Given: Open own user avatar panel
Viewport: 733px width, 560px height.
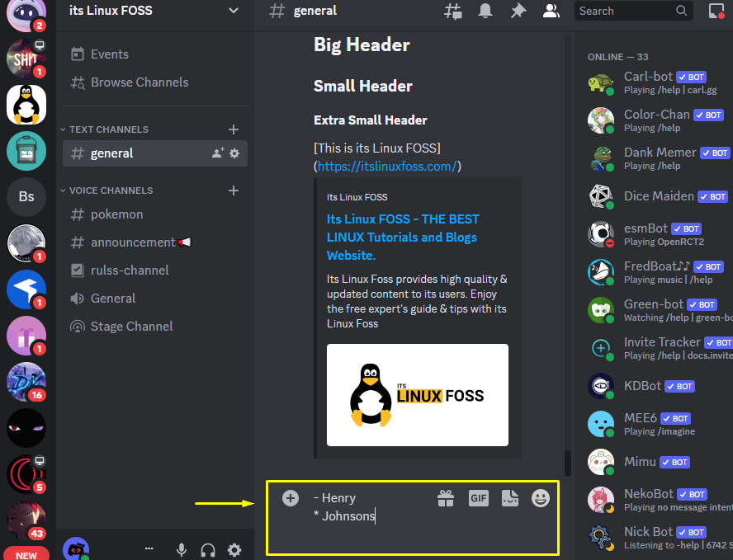Looking at the screenshot, I should (x=76, y=548).
